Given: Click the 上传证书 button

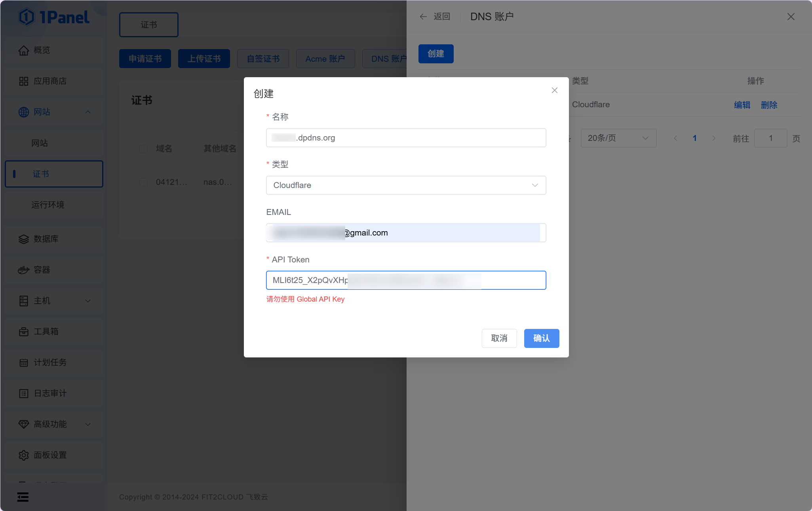Looking at the screenshot, I should (204, 59).
